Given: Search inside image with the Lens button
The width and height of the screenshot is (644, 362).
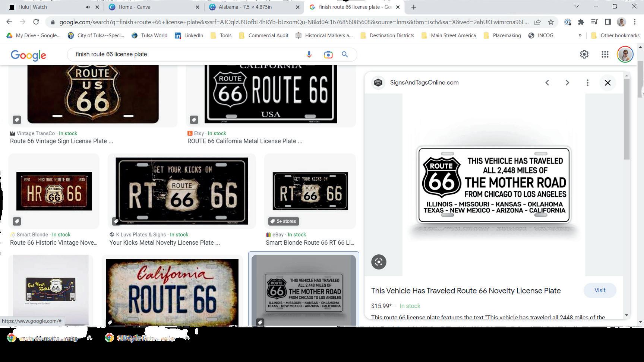Looking at the screenshot, I should (379, 262).
